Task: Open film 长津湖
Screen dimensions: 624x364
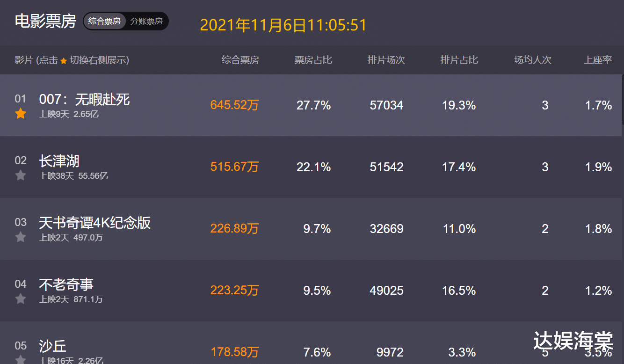Action: (59, 161)
